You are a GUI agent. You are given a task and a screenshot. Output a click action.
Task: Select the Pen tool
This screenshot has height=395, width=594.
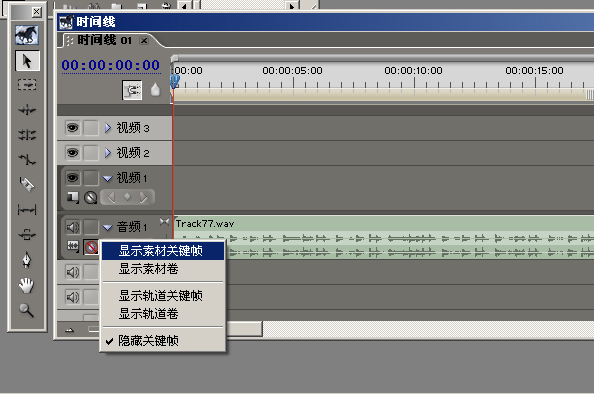coord(27,260)
